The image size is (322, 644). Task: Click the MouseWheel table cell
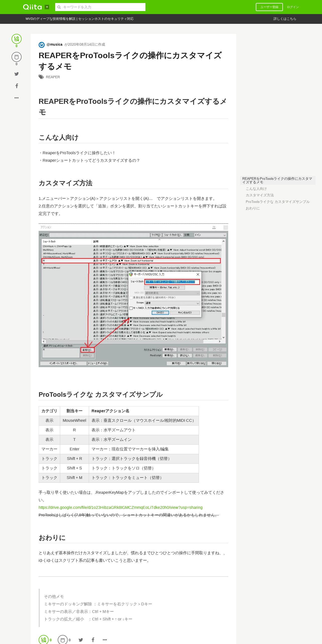[x=74, y=421]
